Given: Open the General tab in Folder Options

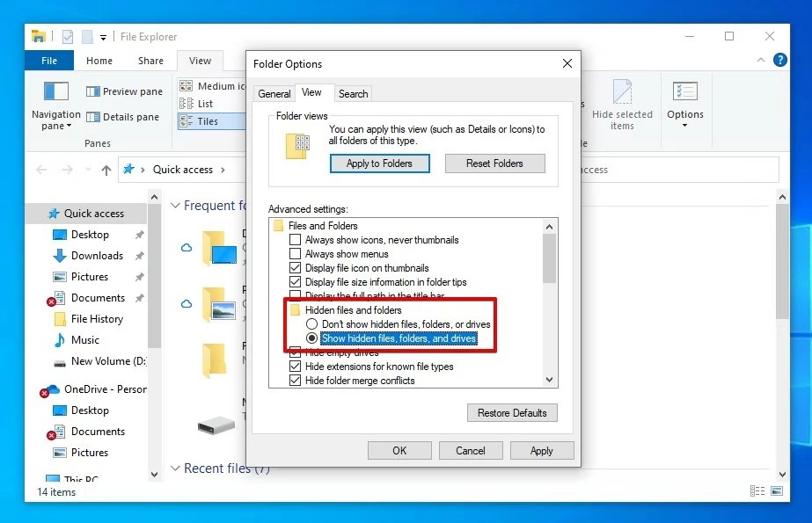Looking at the screenshot, I should point(274,92).
